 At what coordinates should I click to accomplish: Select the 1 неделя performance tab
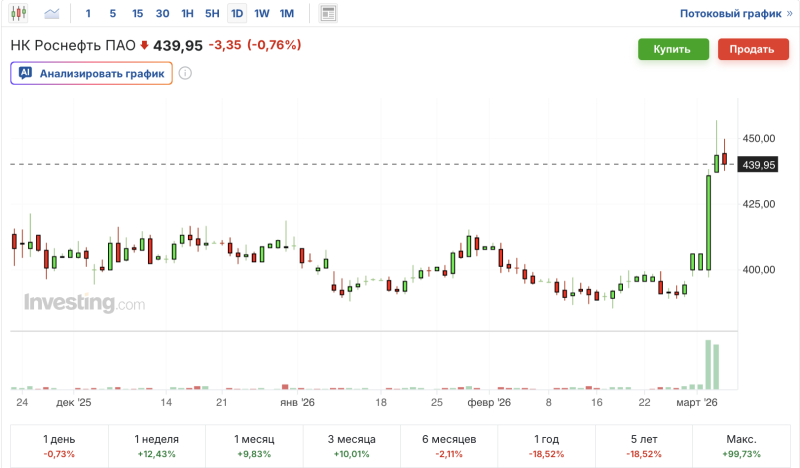(157, 446)
